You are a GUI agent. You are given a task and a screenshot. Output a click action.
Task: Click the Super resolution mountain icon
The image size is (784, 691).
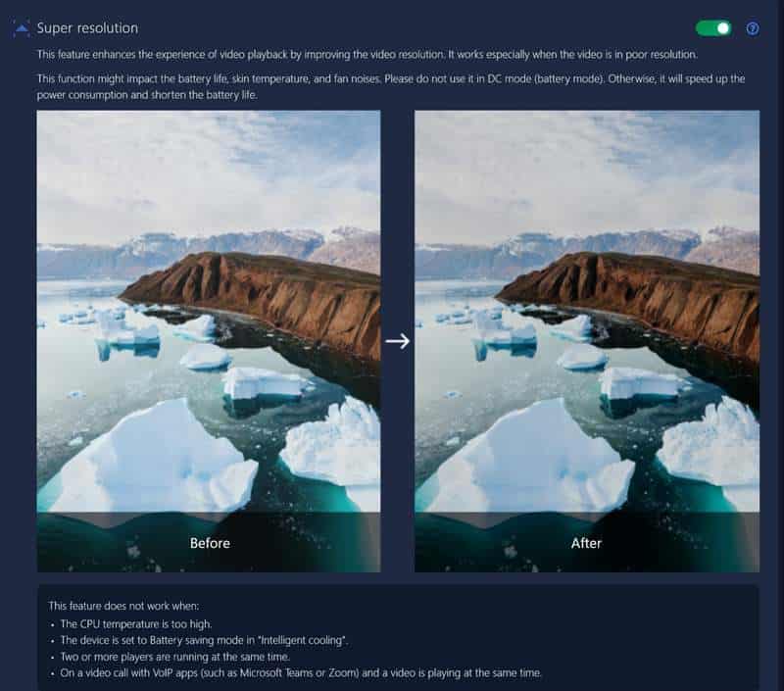tap(21, 28)
